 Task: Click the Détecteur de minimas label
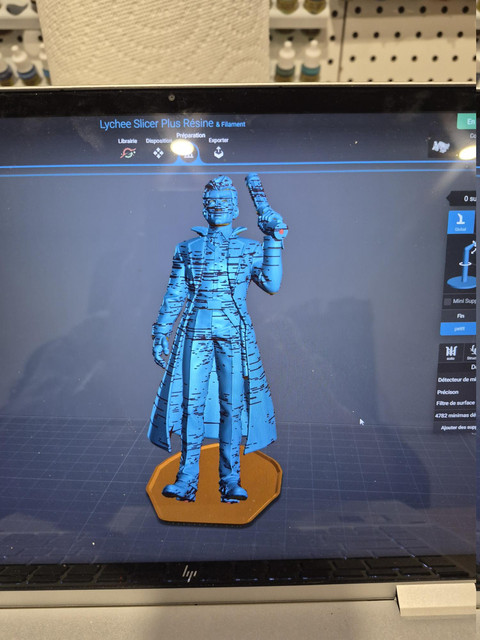coord(457,380)
